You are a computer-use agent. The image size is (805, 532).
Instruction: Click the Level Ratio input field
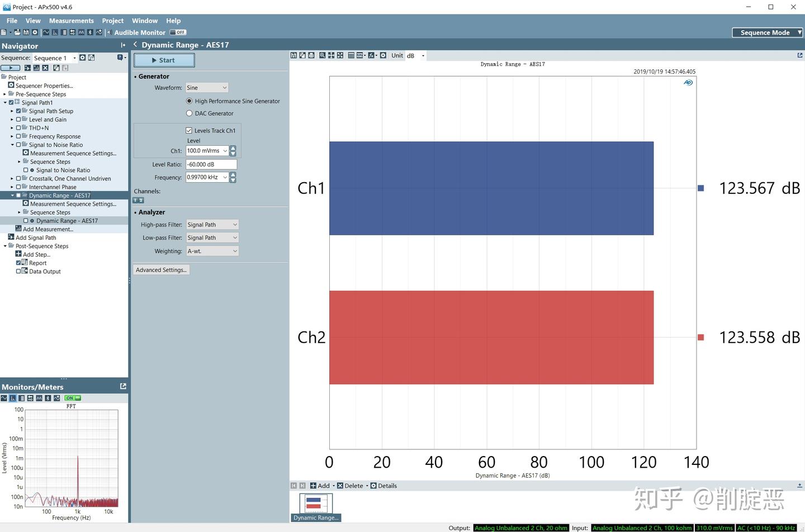coord(211,164)
